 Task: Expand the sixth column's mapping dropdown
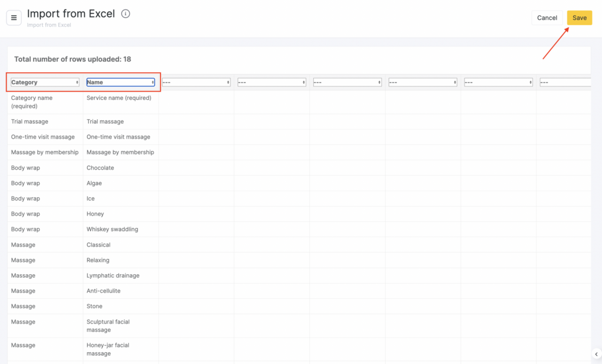[x=423, y=82]
